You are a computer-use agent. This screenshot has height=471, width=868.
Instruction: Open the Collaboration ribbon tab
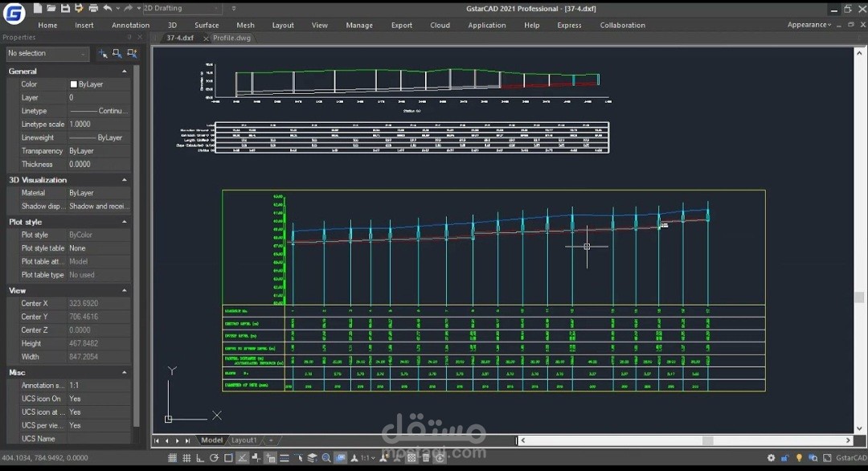pyautogui.click(x=622, y=25)
